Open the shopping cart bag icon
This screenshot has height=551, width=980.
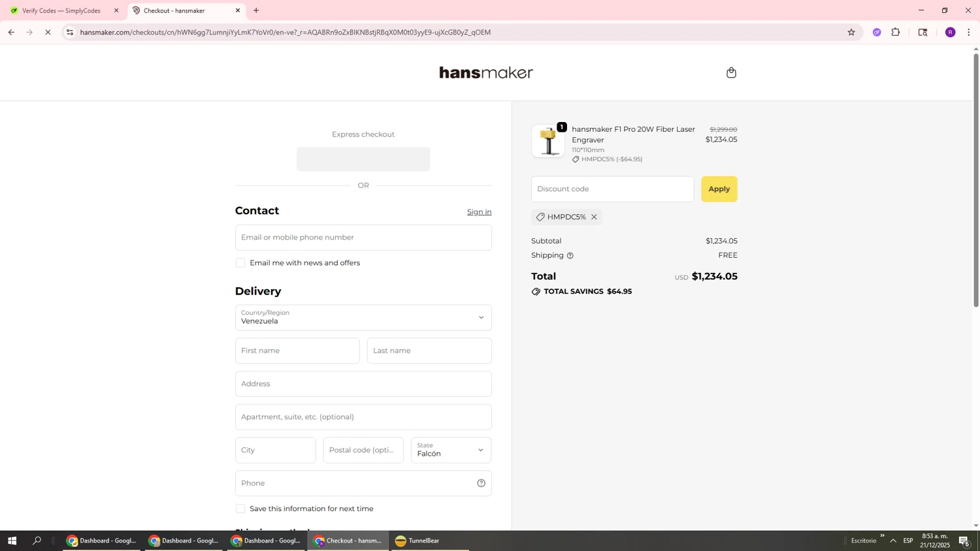pos(731,72)
